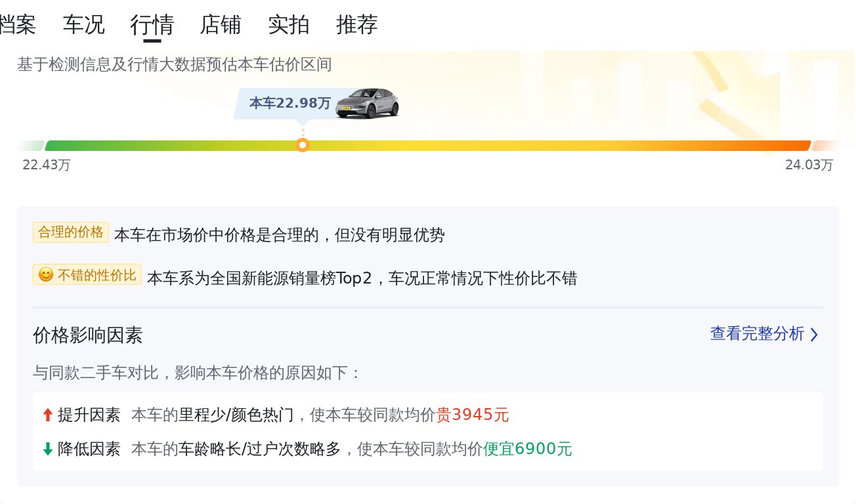This screenshot has height=504, width=856.
Task: Click the 22.43万 minimum price label
Action: tap(46, 165)
